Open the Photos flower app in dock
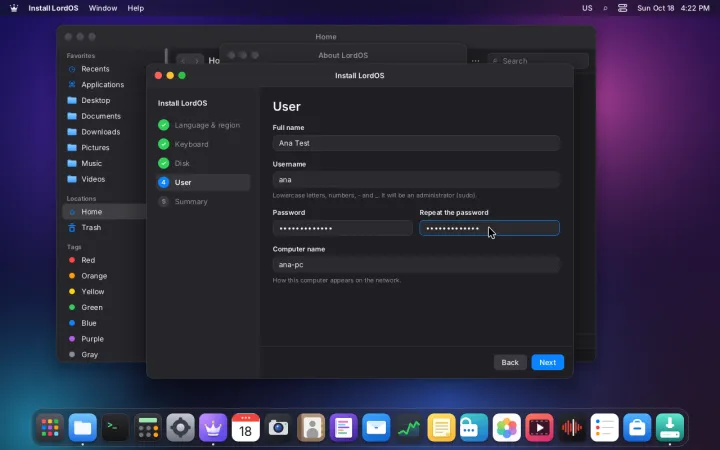720x450 pixels. click(x=506, y=428)
